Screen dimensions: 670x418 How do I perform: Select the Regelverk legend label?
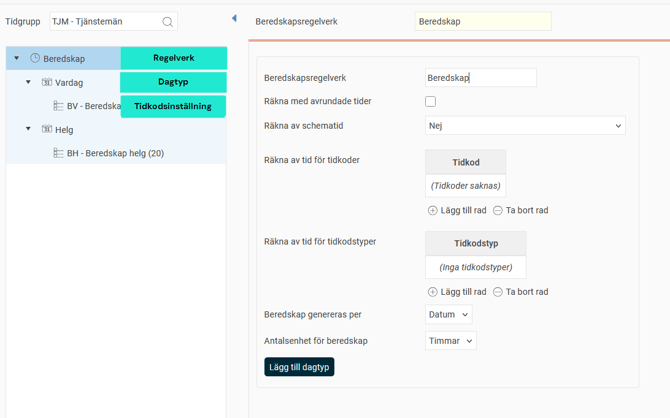click(x=173, y=58)
